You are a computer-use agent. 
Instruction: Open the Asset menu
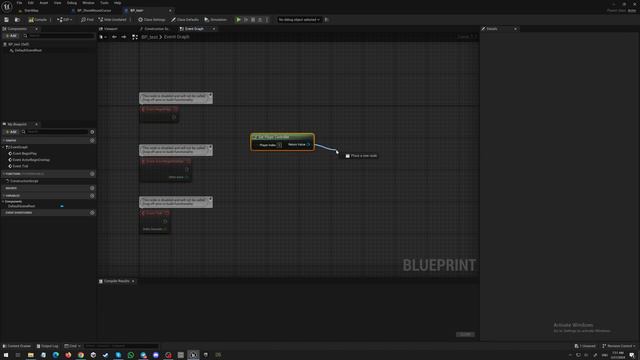[x=44, y=3]
